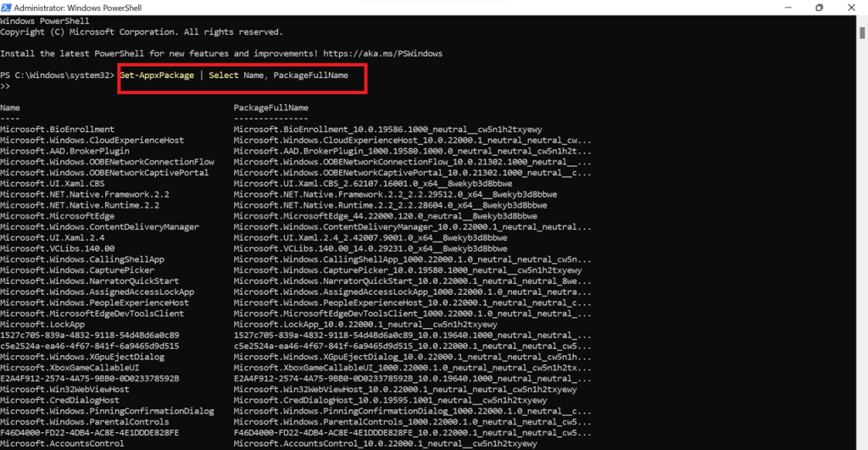Image resolution: width=868 pixels, height=450 pixels.
Task: Click the PackageFullName column header
Action: coord(270,108)
